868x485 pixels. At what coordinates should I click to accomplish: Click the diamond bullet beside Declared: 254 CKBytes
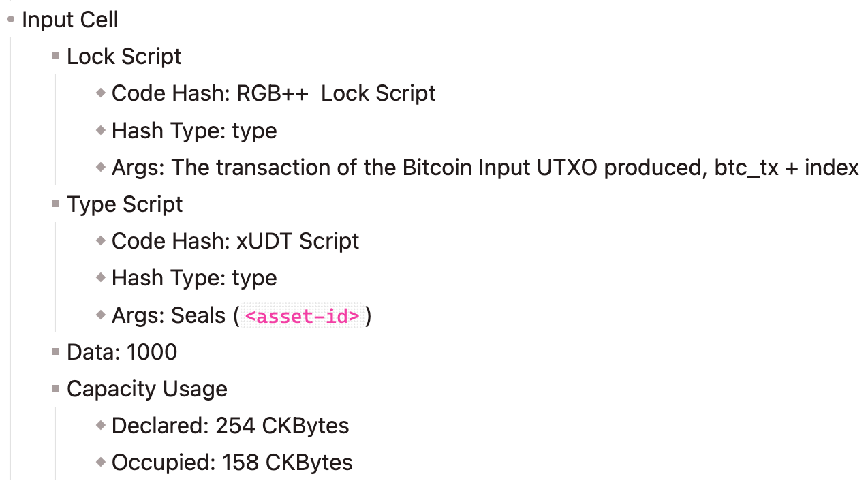101,426
